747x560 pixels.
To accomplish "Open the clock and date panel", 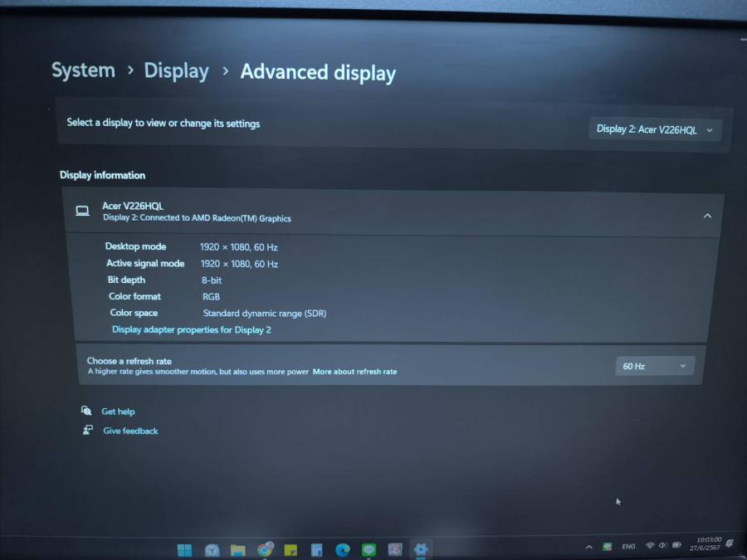I will coord(707,543).
